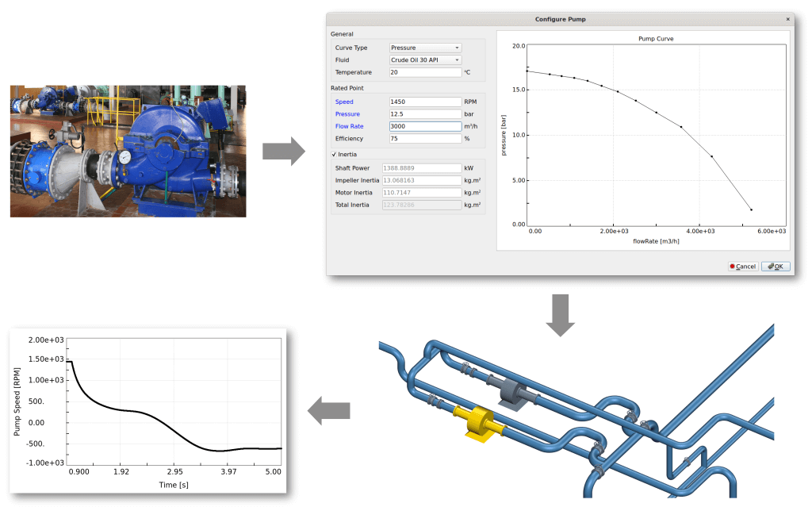Click the Cancel button's red indicator icon

[x=733, y=267]
